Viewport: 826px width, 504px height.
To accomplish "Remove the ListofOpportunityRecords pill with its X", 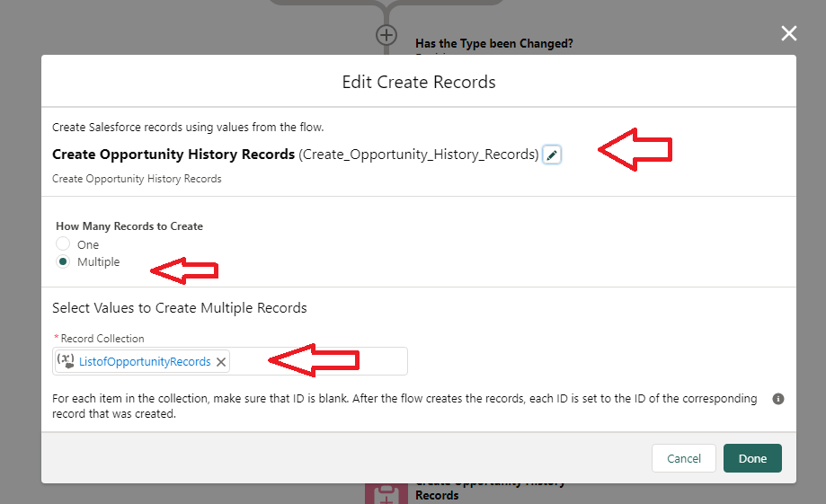I will (221, 361).
